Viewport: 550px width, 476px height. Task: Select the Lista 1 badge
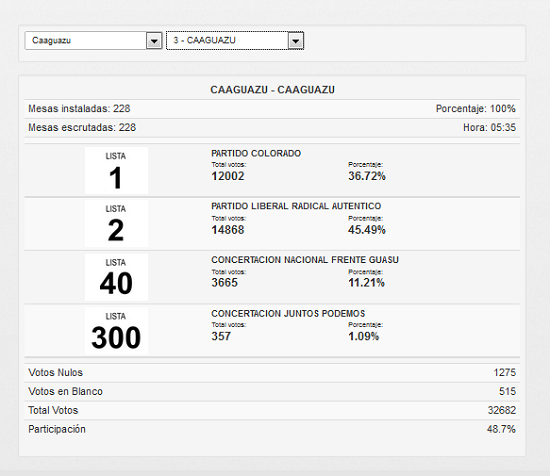coord(116,170)
